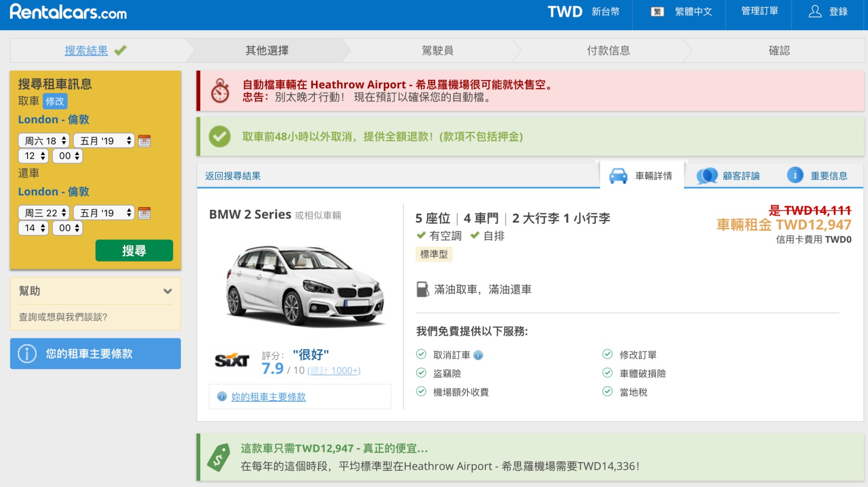Click the 修改 button next to 取車
This screenshot has width=868, height=487.
point(55,101)
